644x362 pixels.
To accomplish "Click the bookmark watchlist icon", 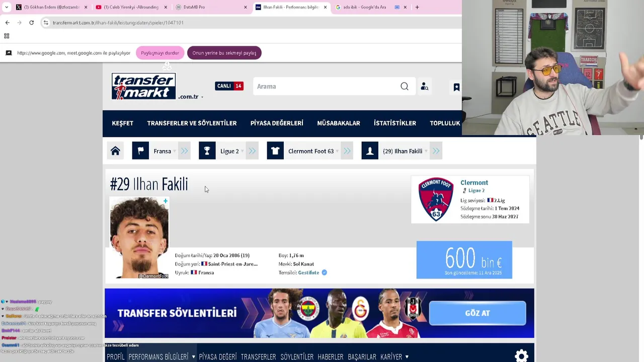I will pos(456,87).
